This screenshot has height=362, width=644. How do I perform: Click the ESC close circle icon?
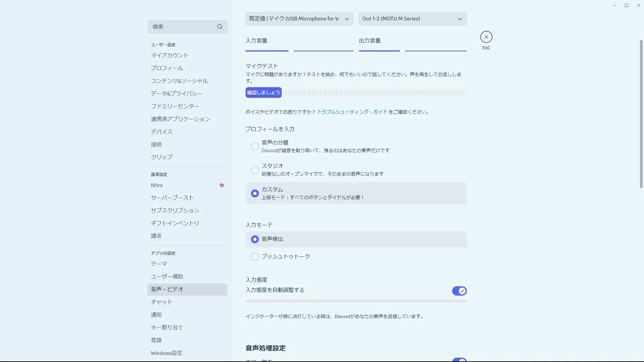tap(486, 37)
